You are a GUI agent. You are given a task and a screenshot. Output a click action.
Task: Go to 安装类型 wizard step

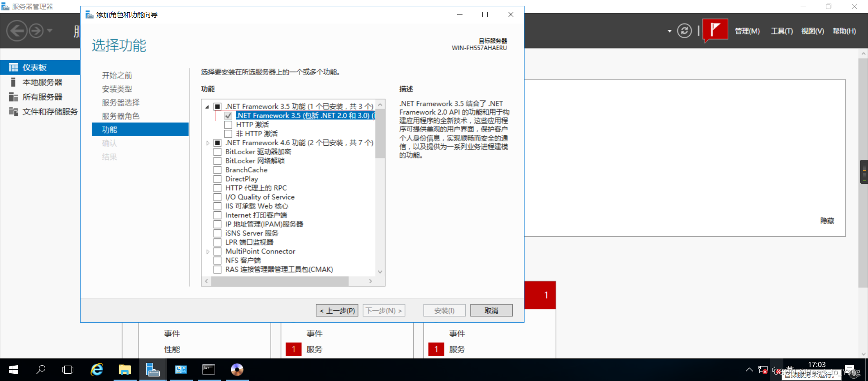pyautogui.click(x=117, y=89)
